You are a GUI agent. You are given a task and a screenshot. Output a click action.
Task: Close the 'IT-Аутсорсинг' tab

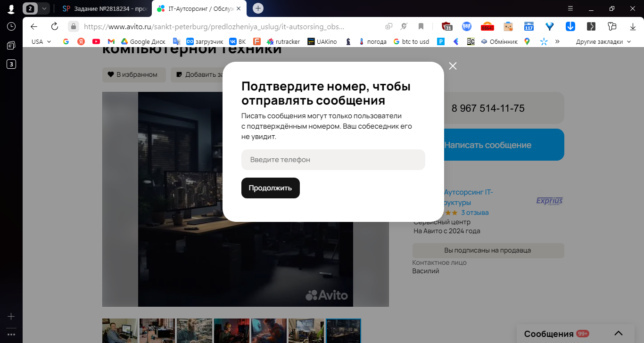click(239, 8)
